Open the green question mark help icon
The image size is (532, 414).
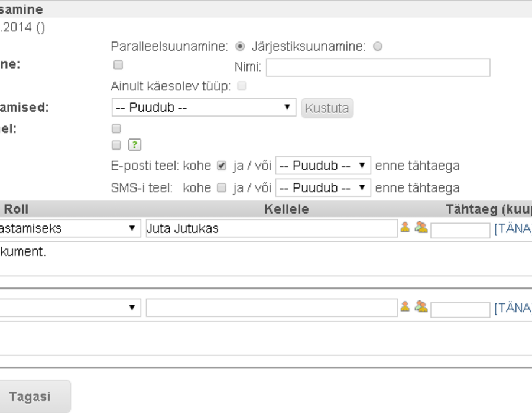point(135,145)
